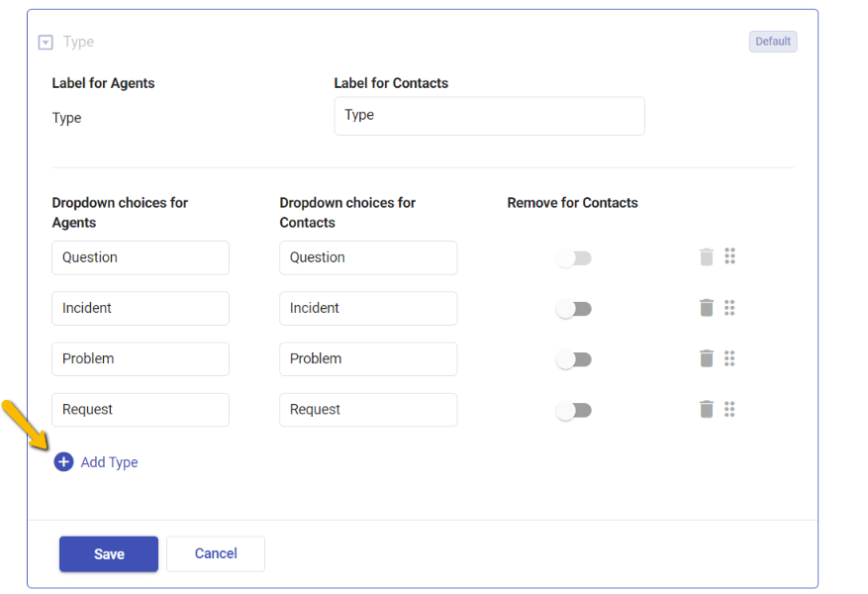Enable Remove for Contacts on the Question row
This screenshot has width=868, height=594.
(574, 256)
